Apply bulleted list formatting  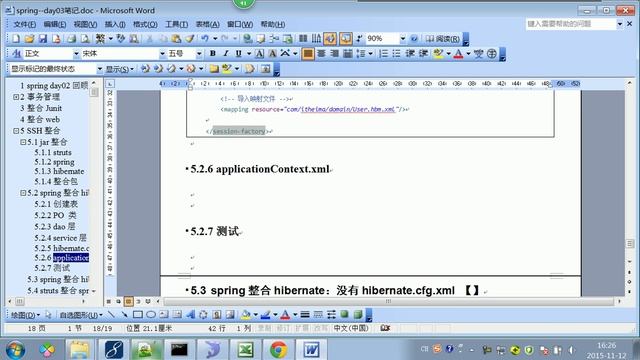tap(396, 53)
